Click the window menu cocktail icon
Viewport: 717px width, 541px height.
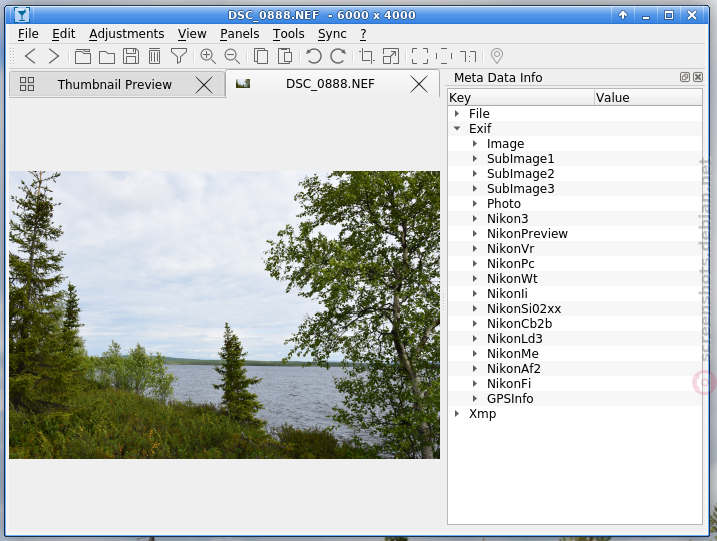(21, 15)
